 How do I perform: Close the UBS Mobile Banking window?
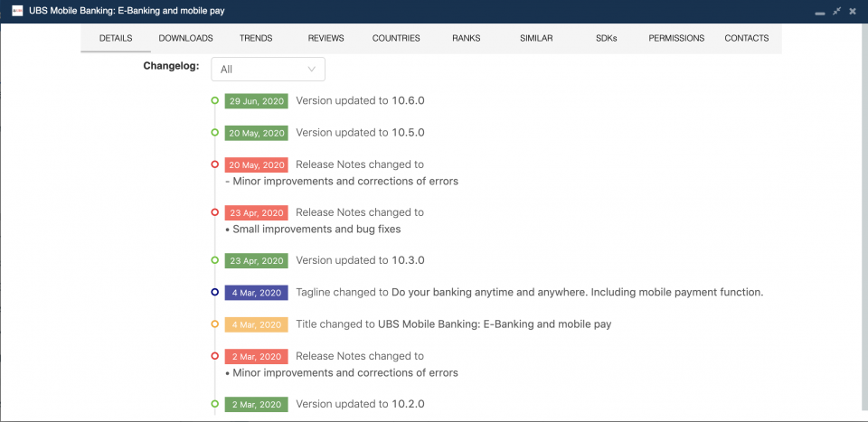pos(853,11)
